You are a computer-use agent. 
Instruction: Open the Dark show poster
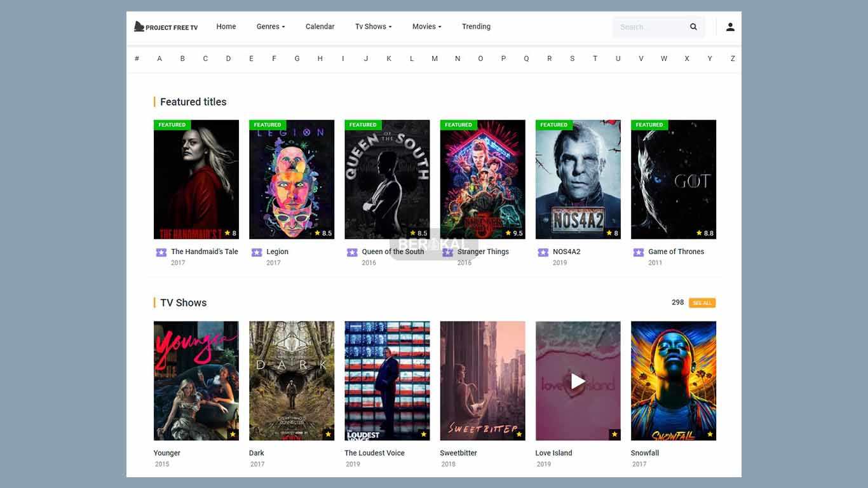(x=292, y=381)
